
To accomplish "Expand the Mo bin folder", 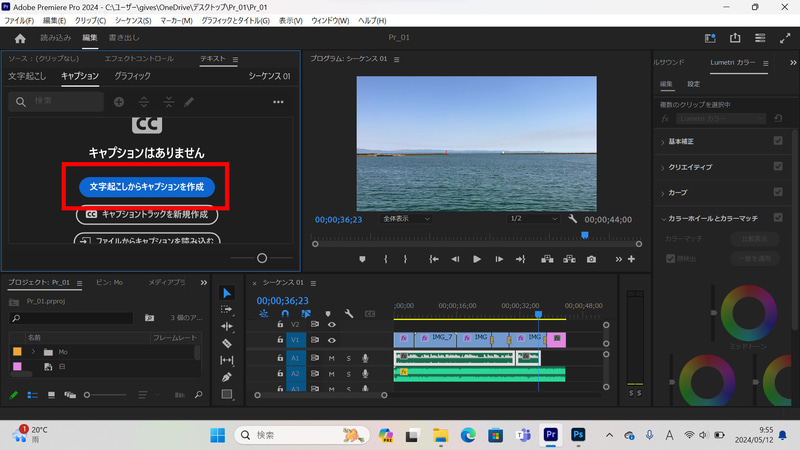I will (33, 352).
